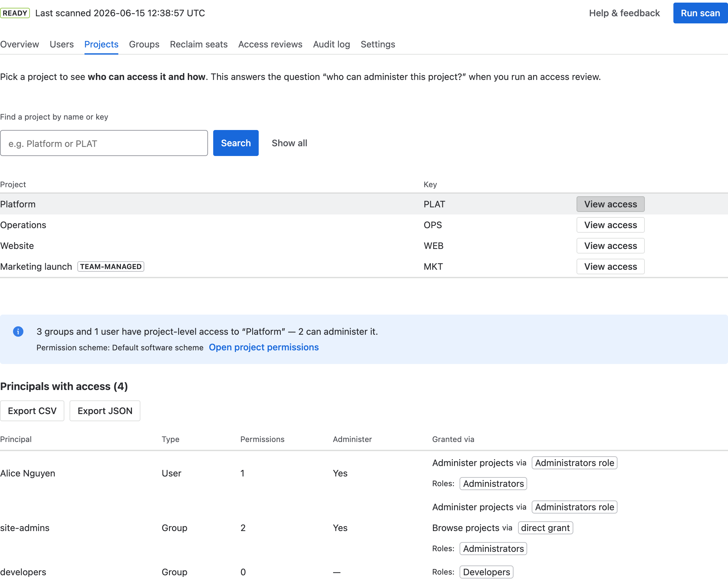
Task: Switch to the Overview tab
Action: [x=19, y=44]
